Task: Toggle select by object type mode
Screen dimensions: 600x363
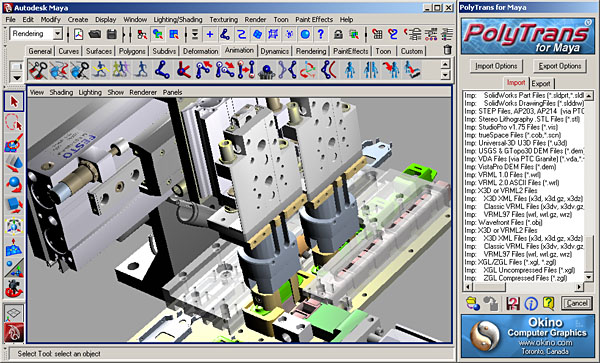Action: 158,34
